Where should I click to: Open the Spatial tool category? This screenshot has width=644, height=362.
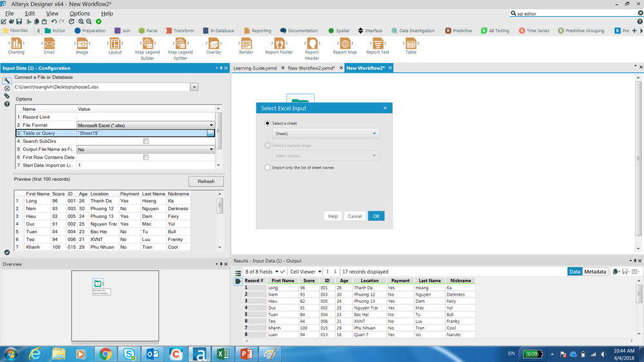tap(338, 31)
